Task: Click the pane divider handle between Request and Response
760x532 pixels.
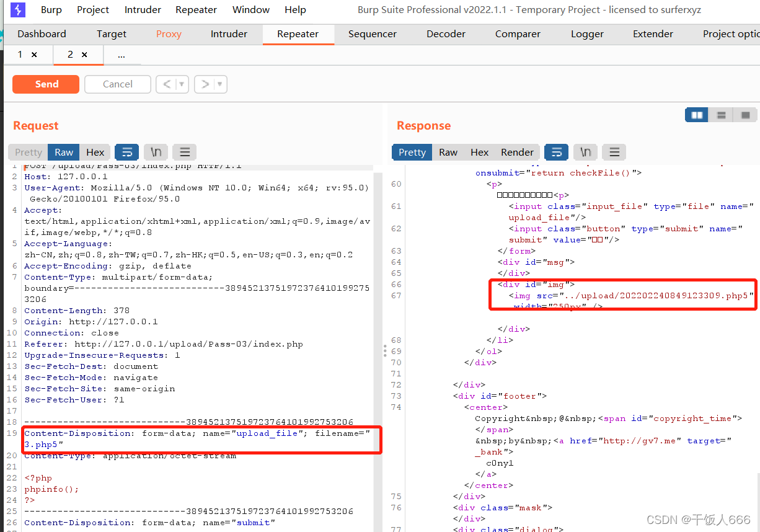Action: 384,351
